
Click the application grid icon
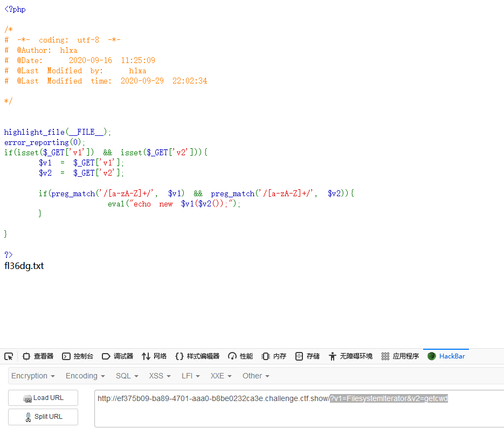[x=385, y=356]
